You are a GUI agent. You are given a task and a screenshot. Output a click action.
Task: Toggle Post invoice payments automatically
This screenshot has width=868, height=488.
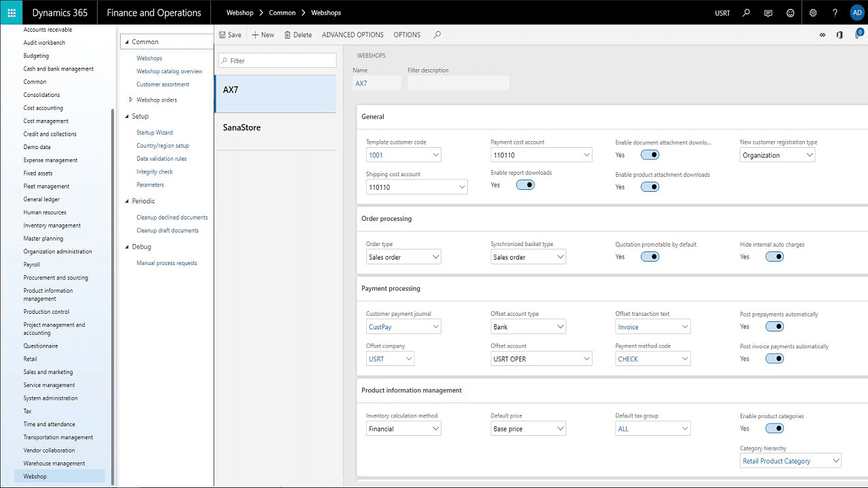point(774,359)
